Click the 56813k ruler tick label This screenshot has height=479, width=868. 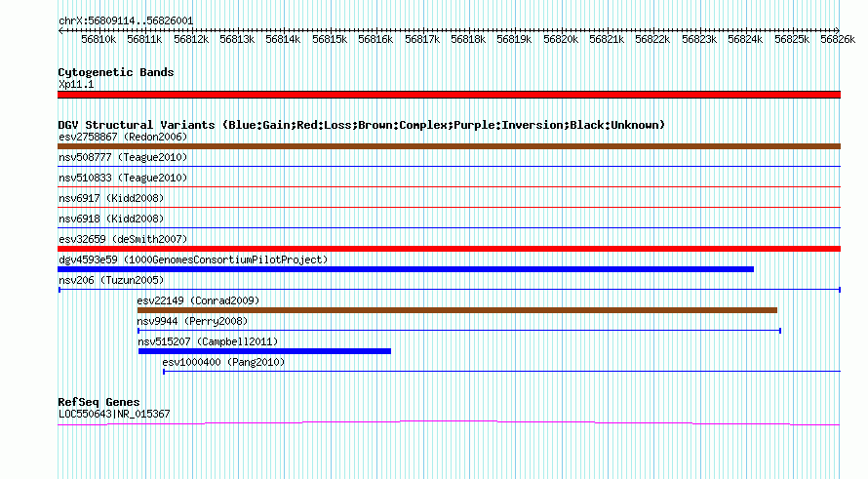point(237,40)
